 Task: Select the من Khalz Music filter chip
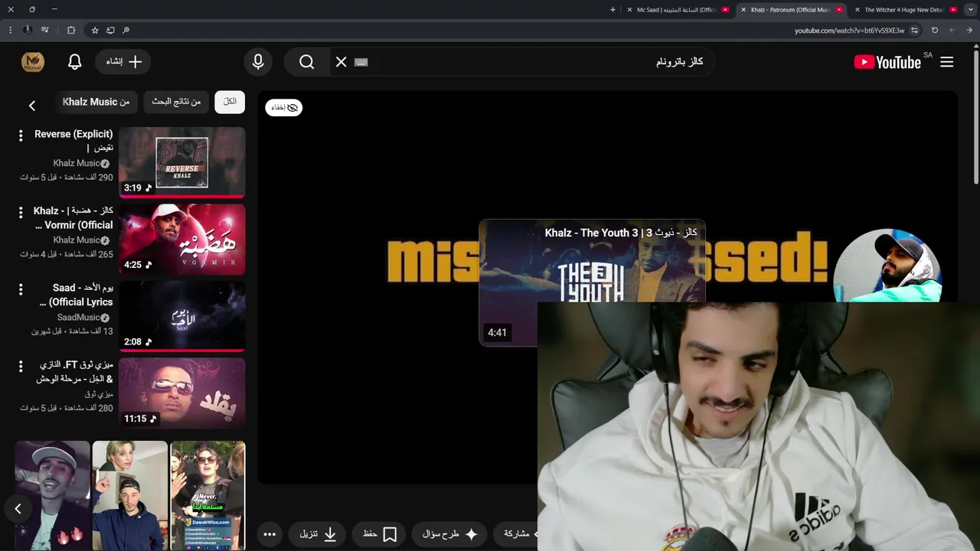tap(96, 102)
